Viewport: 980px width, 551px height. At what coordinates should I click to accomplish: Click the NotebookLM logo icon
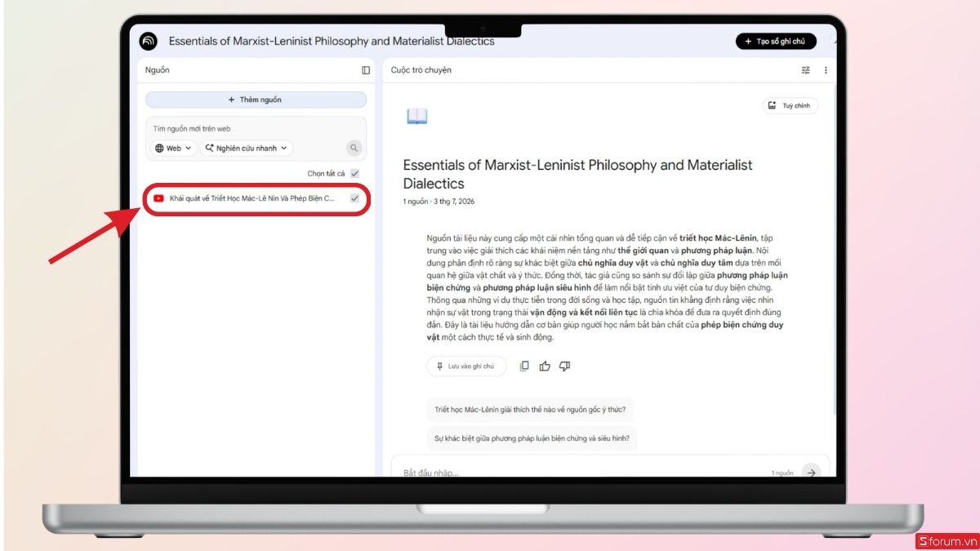[x=148, y=42]
